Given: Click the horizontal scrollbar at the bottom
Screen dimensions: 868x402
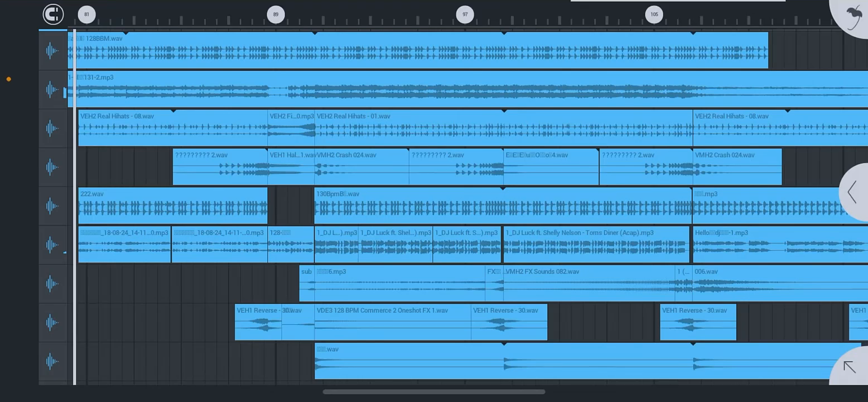Looking at the screenshot, I should pyautogui.click(x=433, y=392).
